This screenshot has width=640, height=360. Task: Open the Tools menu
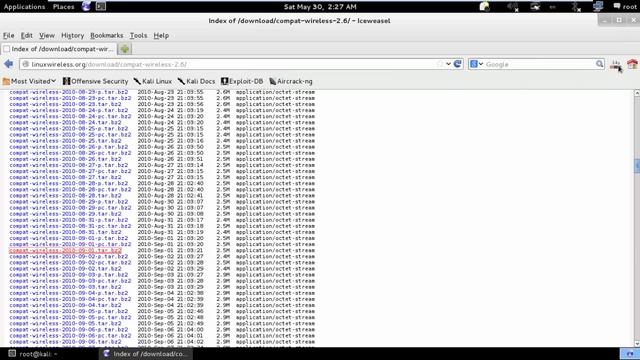138,36
